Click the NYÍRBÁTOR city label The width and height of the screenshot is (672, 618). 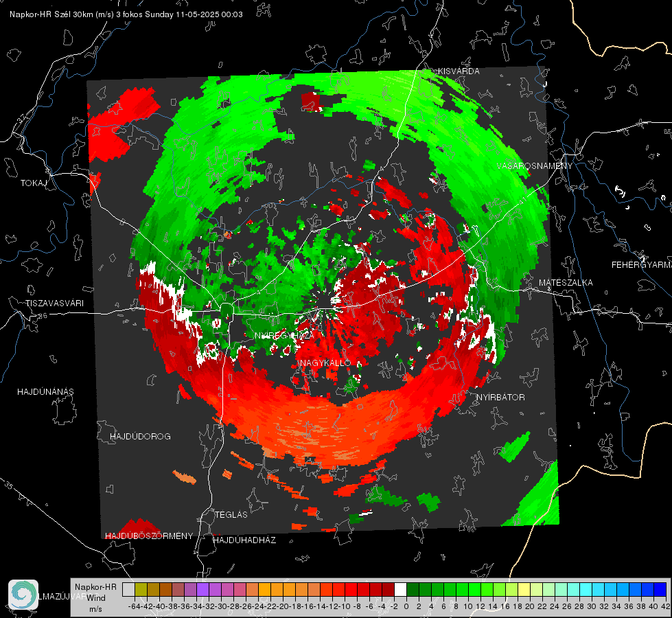(x=500, y=398)
